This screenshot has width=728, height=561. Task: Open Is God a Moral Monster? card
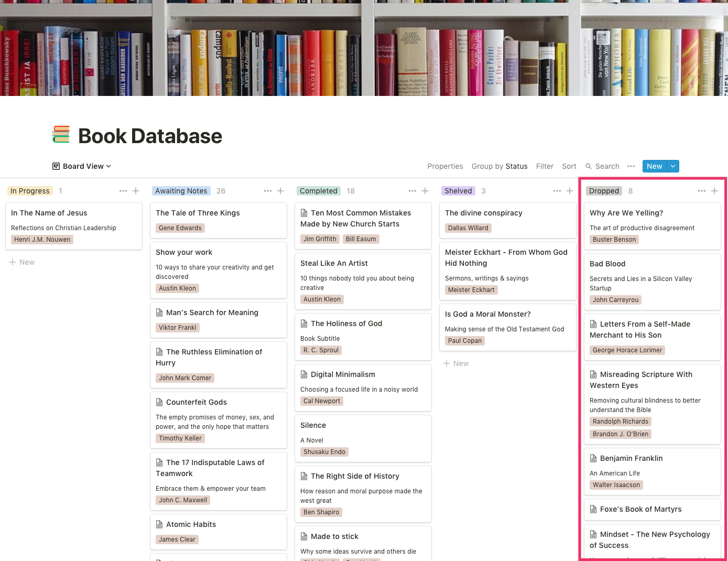pos(508,327)
